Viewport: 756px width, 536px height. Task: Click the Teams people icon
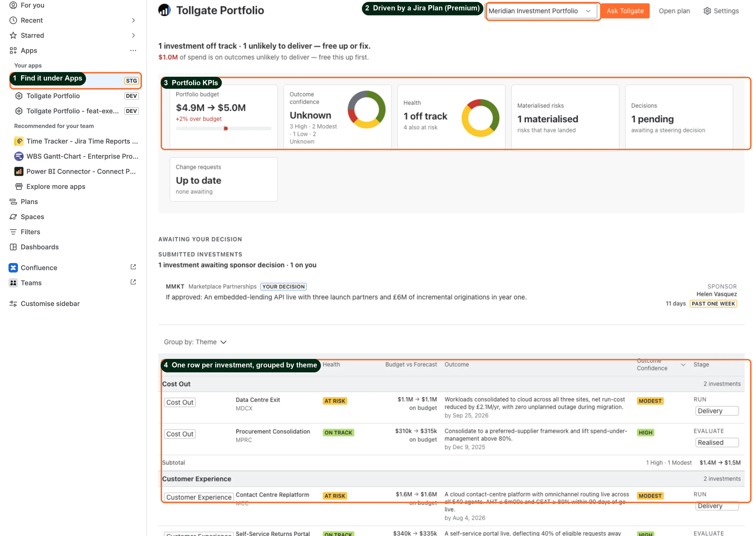13,283
